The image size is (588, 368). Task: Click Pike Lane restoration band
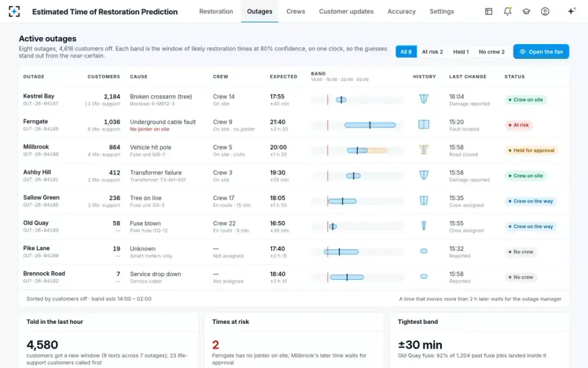341,252
